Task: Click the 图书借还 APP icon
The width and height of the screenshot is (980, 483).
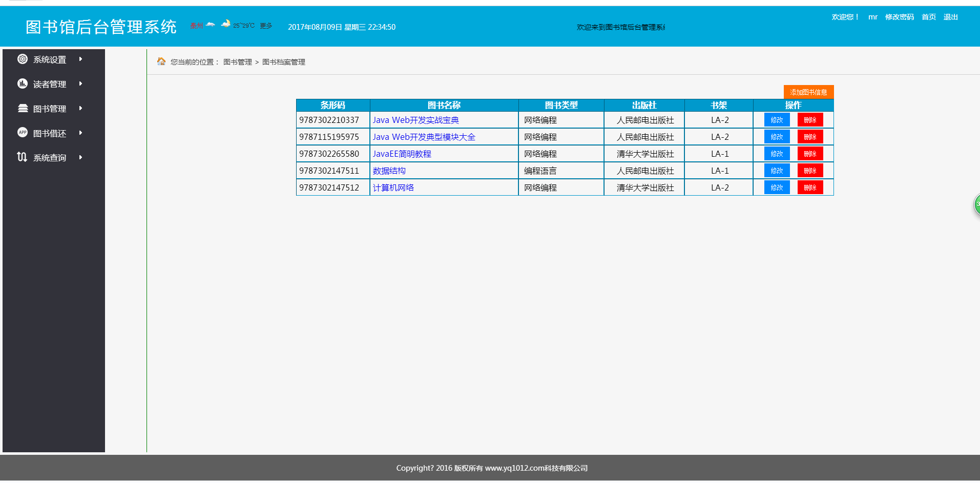Action: click(x=23, y=132)
